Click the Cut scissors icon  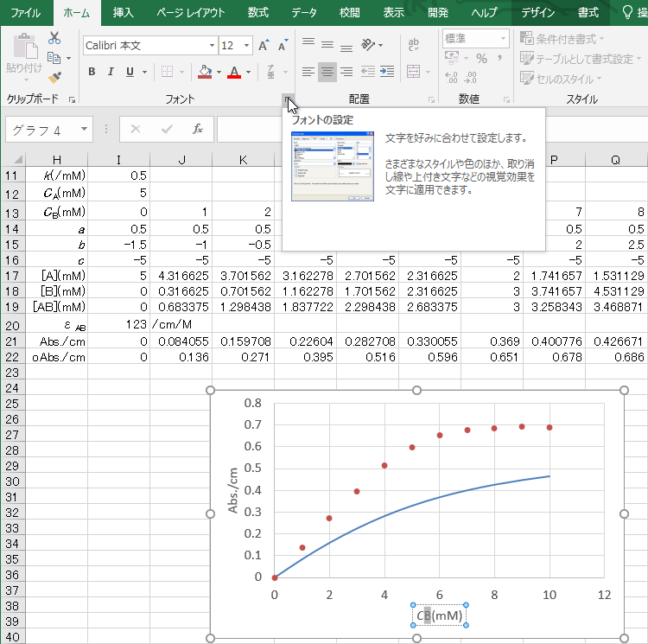pos(54,38)
